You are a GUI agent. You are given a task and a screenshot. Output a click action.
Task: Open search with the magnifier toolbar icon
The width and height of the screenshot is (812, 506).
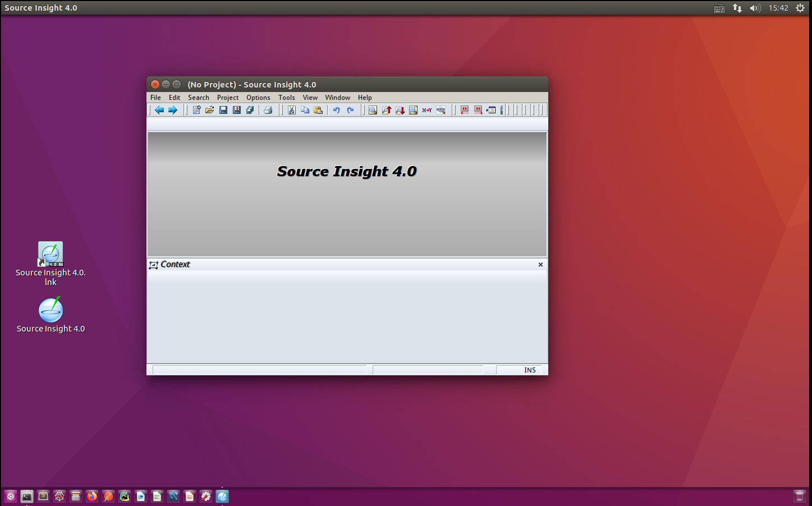[x=372, y=110]
